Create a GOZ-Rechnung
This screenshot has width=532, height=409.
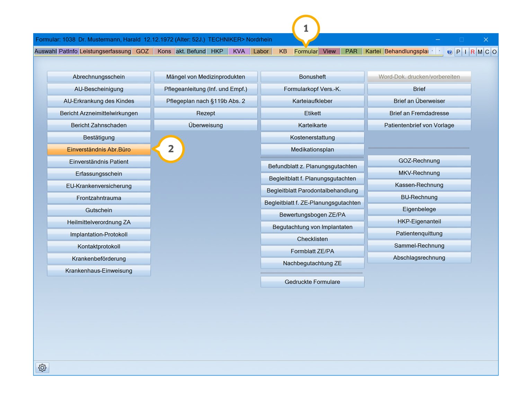click(x=419, y=161)
